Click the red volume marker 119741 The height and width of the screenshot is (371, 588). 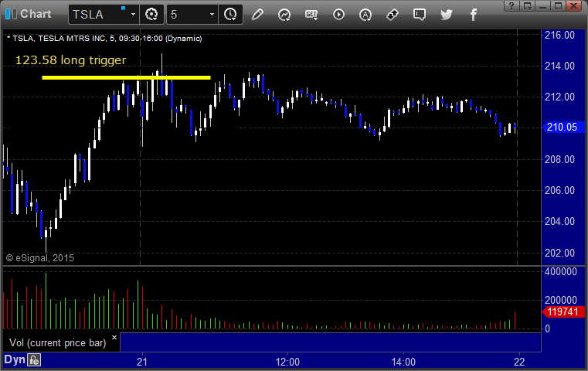563,311
